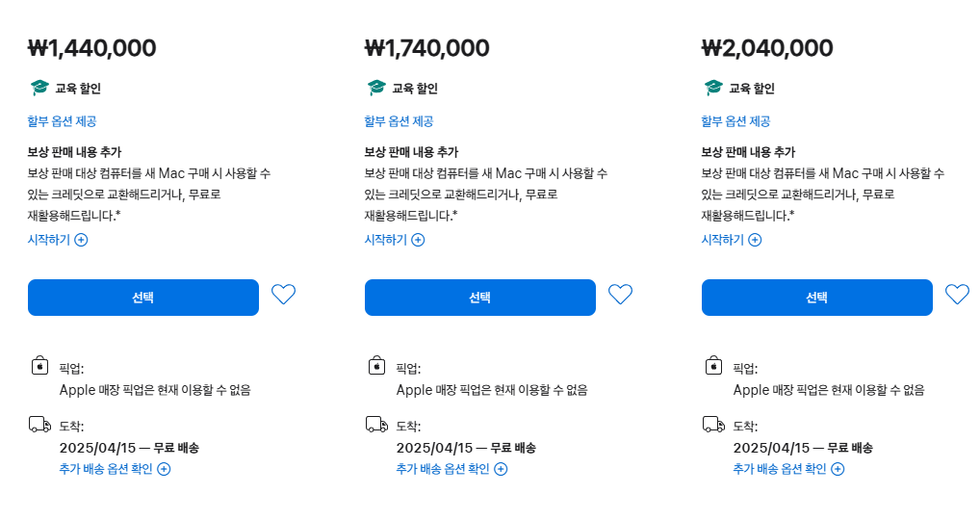Open 할부 옵션 제공 link under ₩1,440,000
This screenshot has width=980, height=520.
pos(62,121)
